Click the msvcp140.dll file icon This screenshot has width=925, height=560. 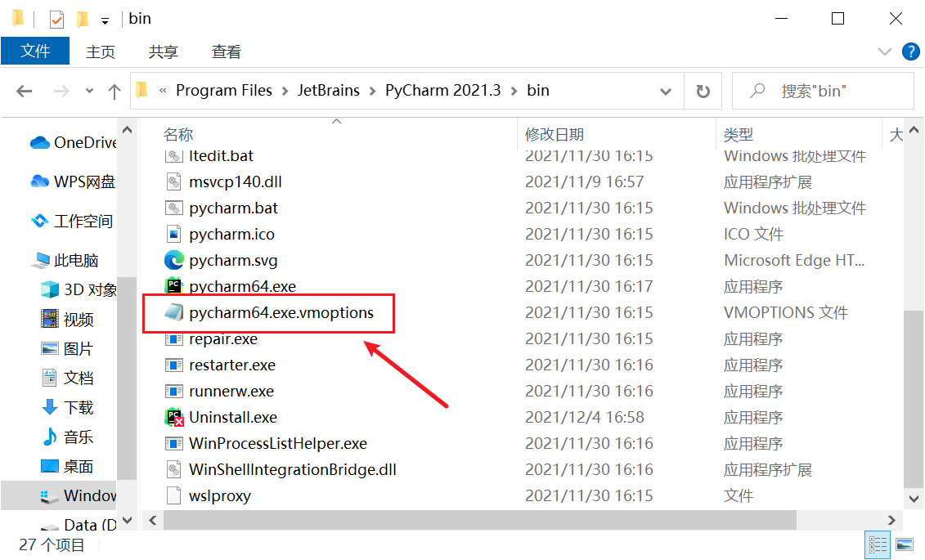(173, 181)
